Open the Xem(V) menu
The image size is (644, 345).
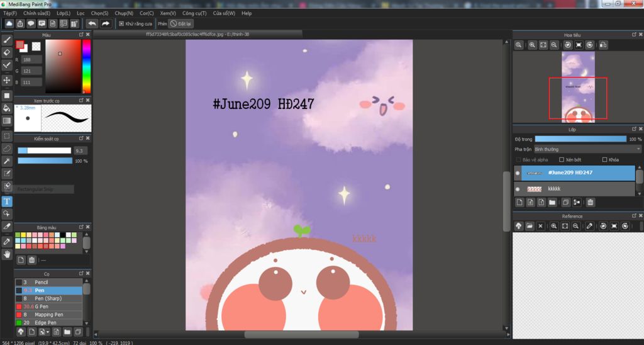tap(168, 13)
